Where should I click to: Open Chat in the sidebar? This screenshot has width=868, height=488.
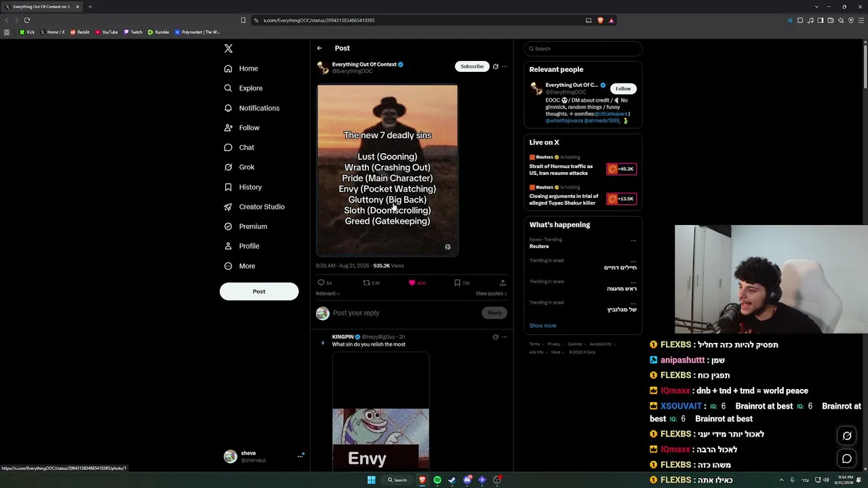point(239,147)
